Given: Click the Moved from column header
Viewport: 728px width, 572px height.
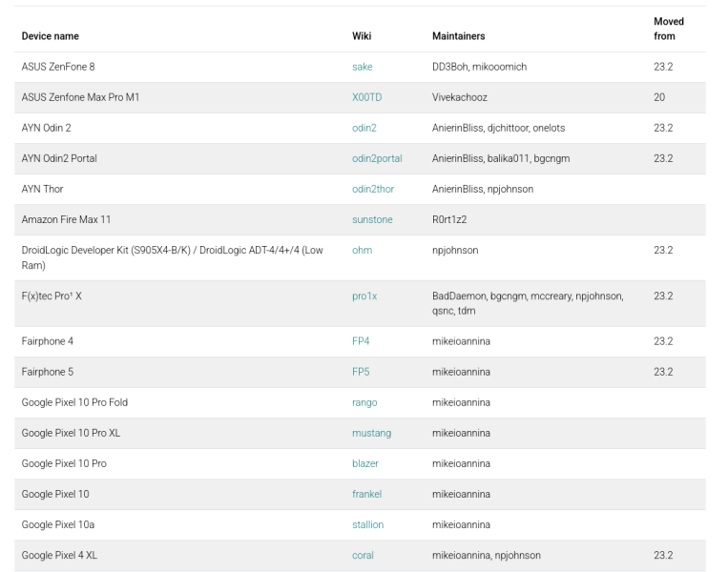Looking at the screenshot, I should pyautogui.click(x=669, y=29).
